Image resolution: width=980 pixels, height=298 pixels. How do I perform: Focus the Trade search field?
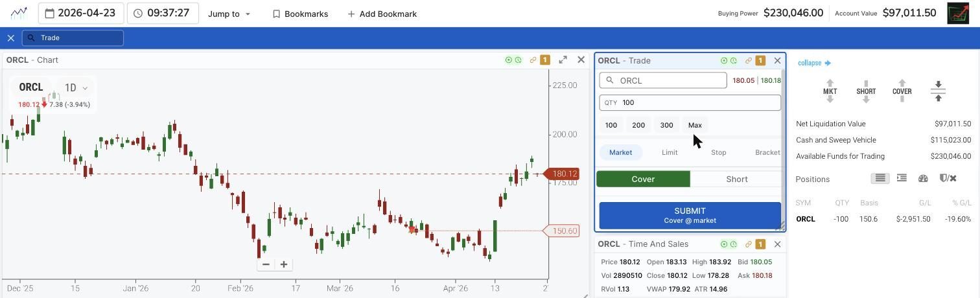(x=73, y=38)
